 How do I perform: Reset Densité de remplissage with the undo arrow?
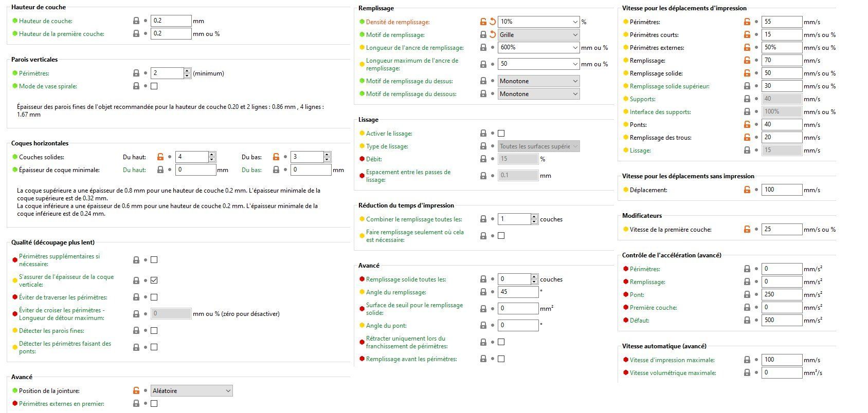(493, 22)
